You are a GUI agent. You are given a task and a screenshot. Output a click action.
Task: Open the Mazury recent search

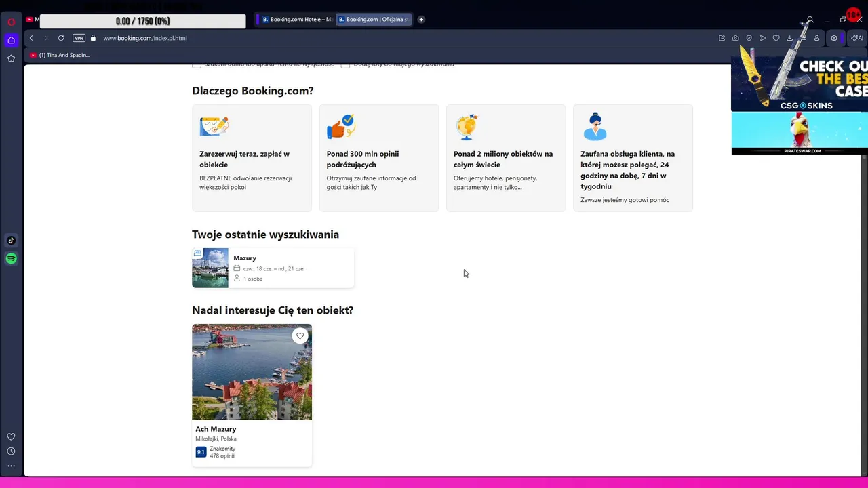point(273,268)
